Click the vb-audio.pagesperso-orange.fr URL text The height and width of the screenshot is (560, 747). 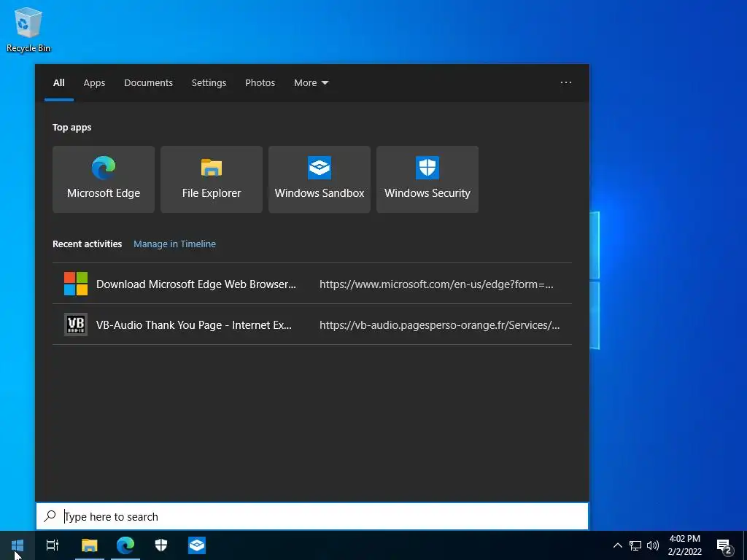pos(440,325)
